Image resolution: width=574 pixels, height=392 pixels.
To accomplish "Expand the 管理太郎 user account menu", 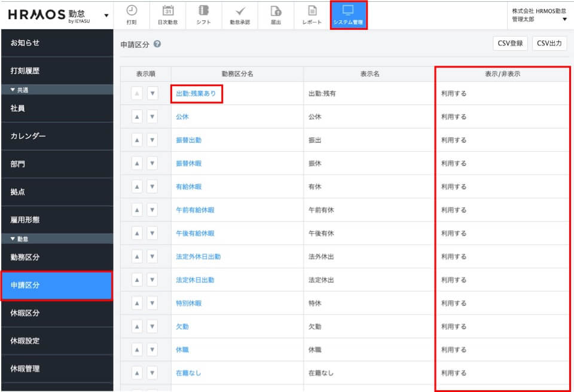I will click(x=564, y=19).
